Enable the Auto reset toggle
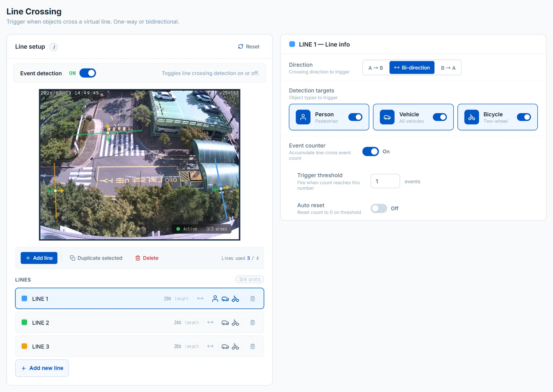Viewport: 553px width, 392px height. click(379, 208)
